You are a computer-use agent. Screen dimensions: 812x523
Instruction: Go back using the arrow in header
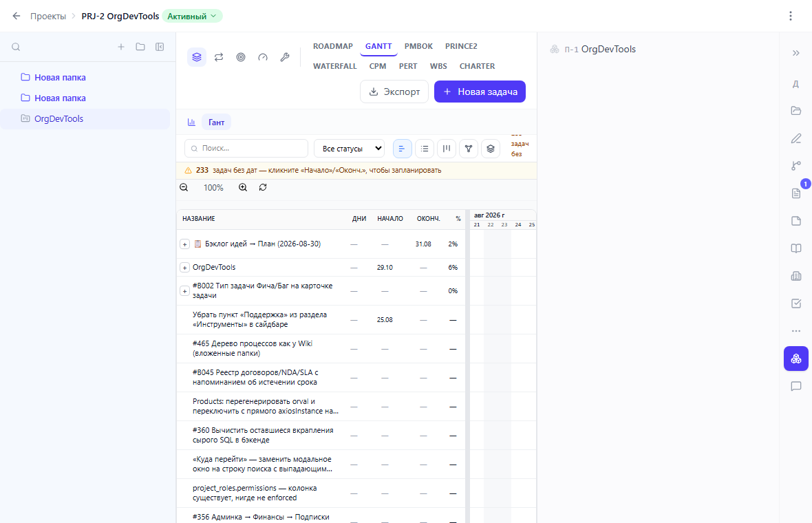click(x=17, y=16)
